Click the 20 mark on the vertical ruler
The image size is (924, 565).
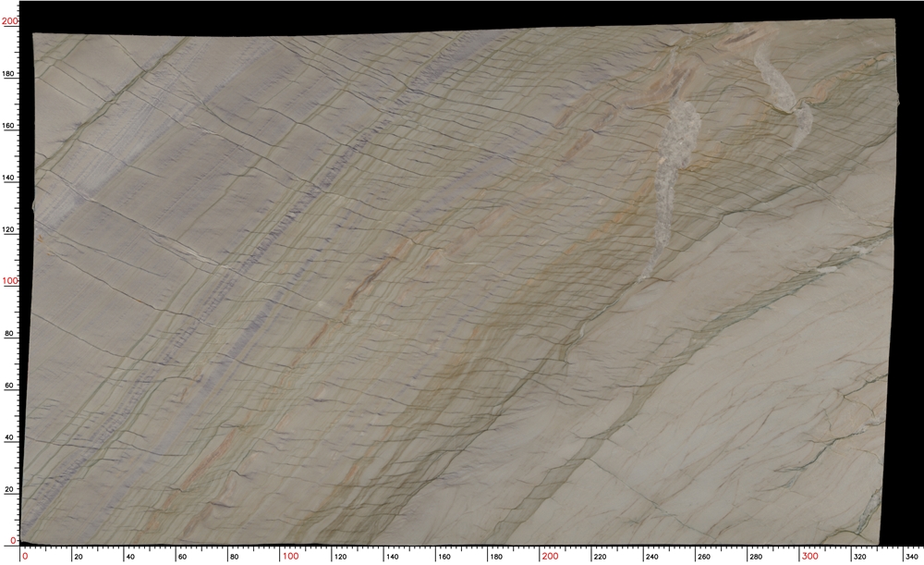[x=9, y=489]
